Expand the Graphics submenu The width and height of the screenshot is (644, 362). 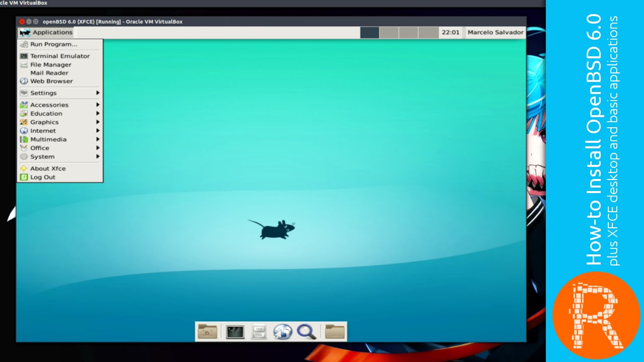tap(60, 122)
